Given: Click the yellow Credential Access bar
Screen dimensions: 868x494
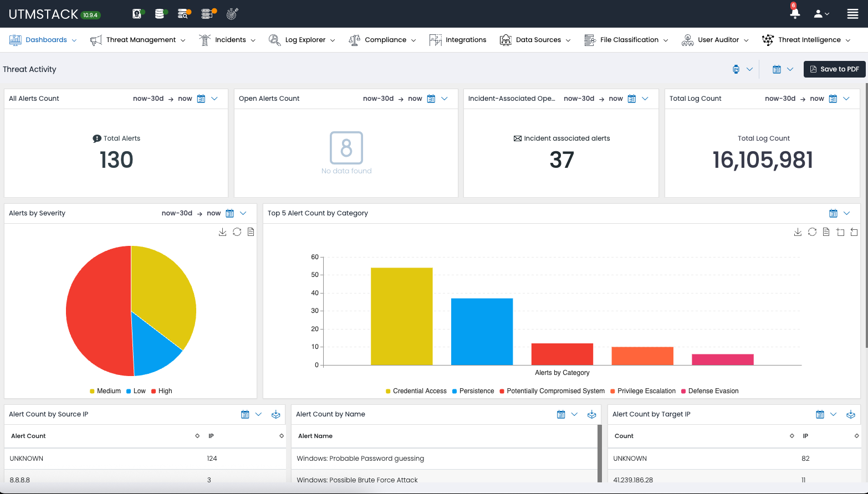Looking at the screenshot, I should pos(402,316).
